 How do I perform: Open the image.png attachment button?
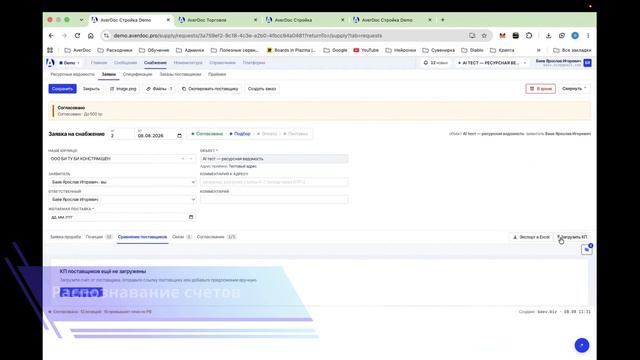(x=123, y=89)
